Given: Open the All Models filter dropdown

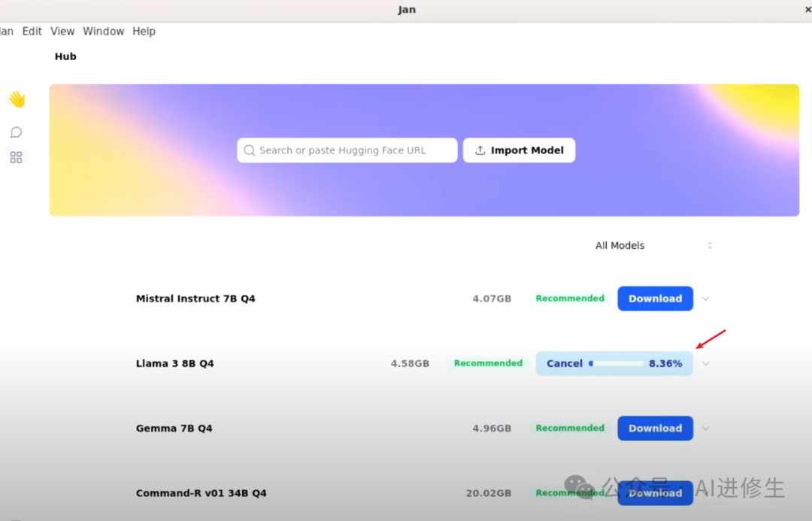Looking at the screenshot, I should point(653,246).
